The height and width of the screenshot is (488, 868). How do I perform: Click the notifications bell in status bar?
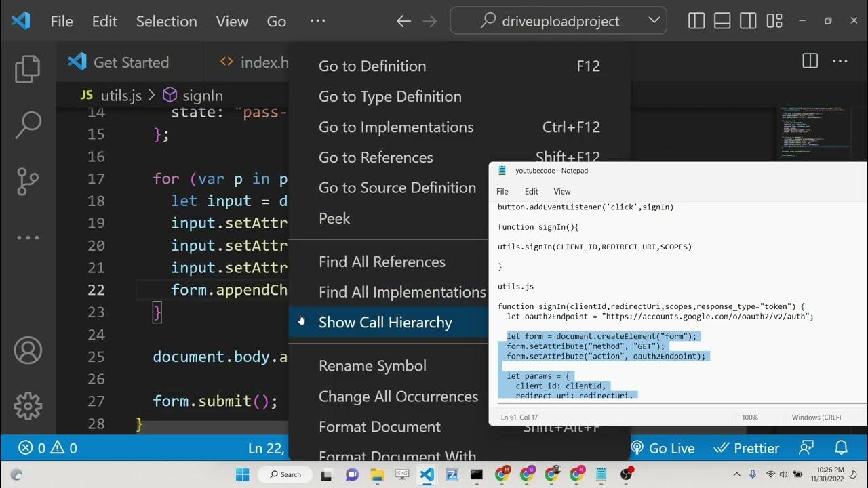[x=841, y=448]
